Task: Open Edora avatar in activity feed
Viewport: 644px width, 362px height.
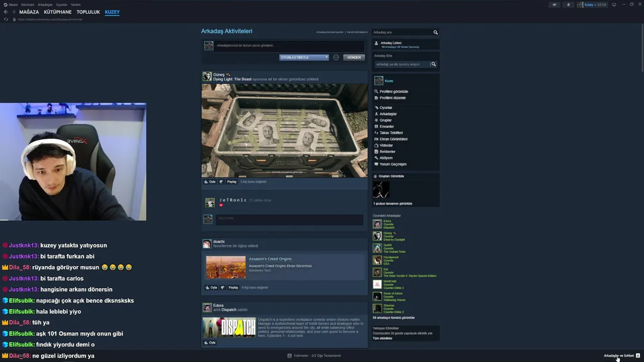Action: tap(207, 308)
